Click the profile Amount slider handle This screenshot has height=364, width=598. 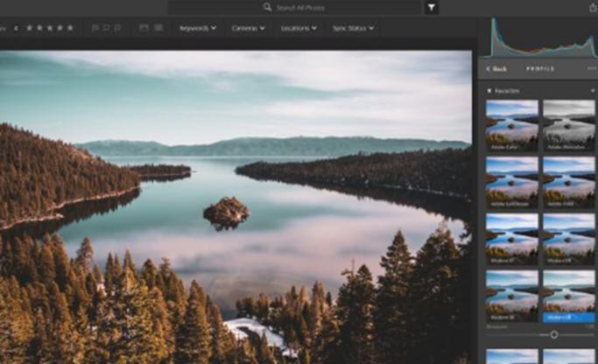click(x=553, y=334)
